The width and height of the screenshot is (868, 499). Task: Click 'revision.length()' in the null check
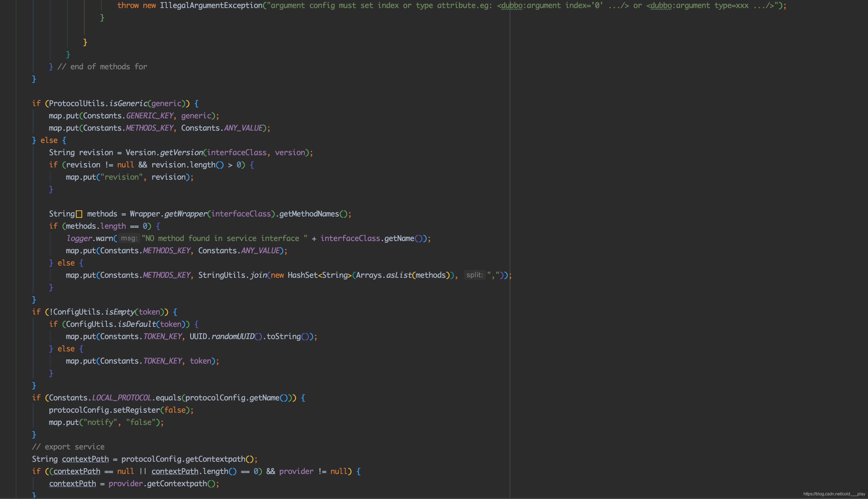pyautogui.click(x=187, y=165)
